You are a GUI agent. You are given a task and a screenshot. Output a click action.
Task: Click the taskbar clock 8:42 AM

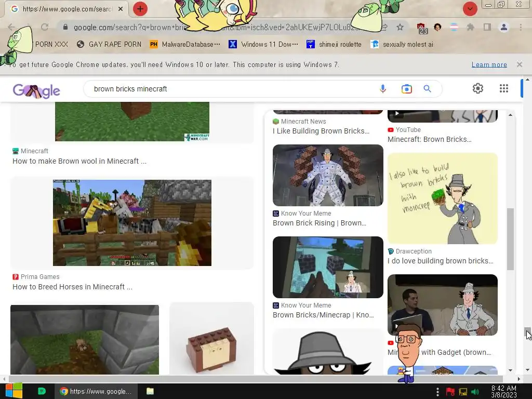(504, 392)
